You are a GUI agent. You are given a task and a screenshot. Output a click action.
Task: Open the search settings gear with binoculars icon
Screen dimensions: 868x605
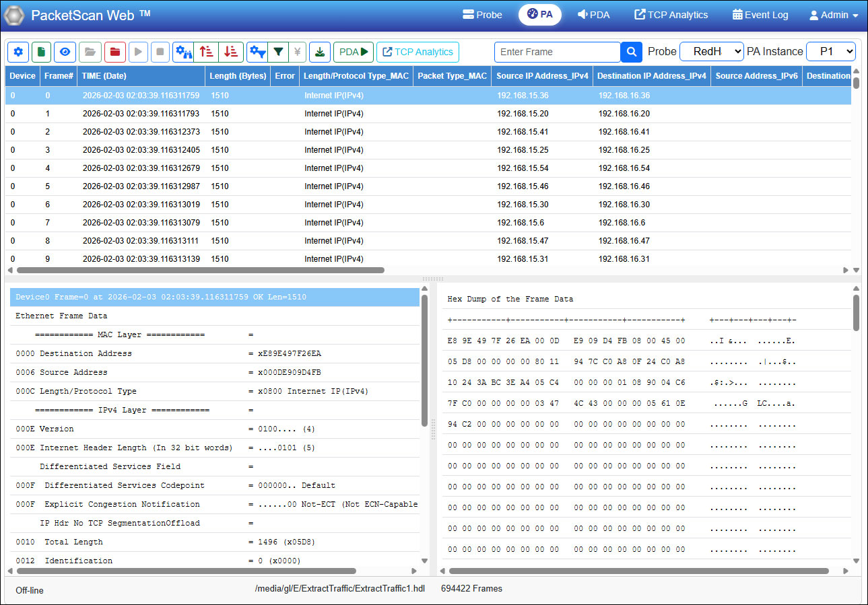point(184,52)
